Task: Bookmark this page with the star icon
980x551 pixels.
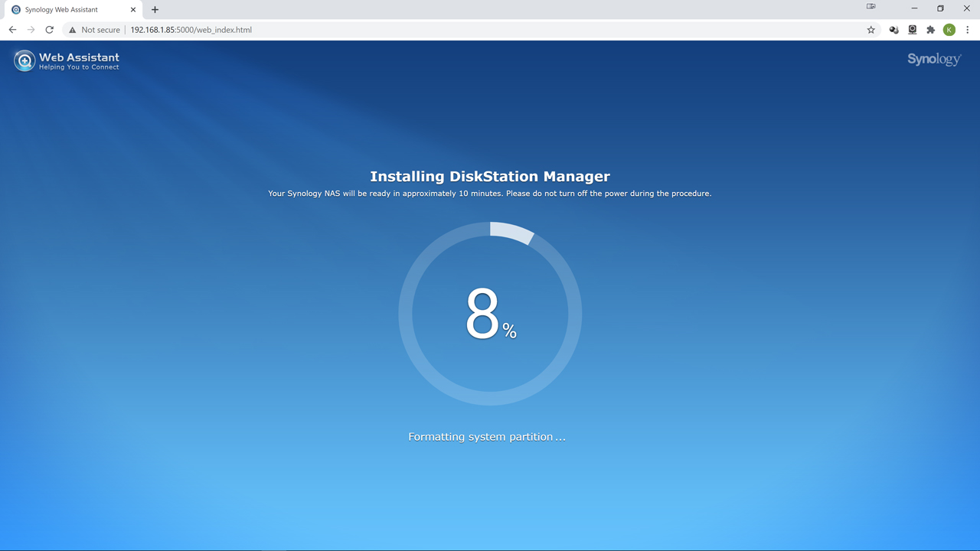Action: [871, 30]
